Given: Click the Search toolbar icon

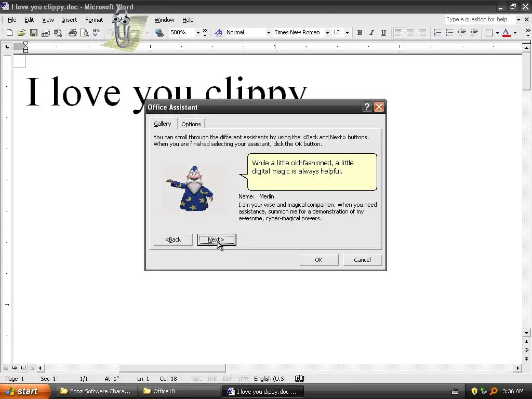Looking at the screenshot, I should click(x=58, y=33).
